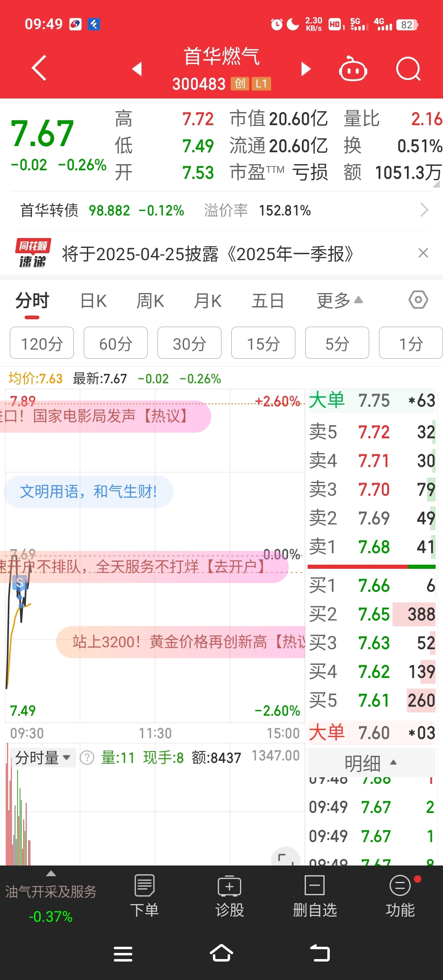This screenshot has height=980, width=443.
Task: Open 功能 functions menu icon
Action: pos(400,896)
